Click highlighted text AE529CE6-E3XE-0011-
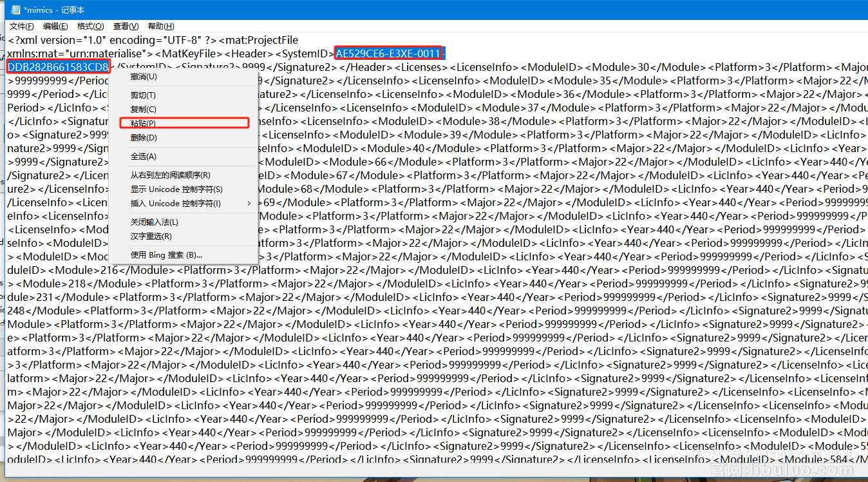This screenshot has height=482, width=868. pos(390,53)
